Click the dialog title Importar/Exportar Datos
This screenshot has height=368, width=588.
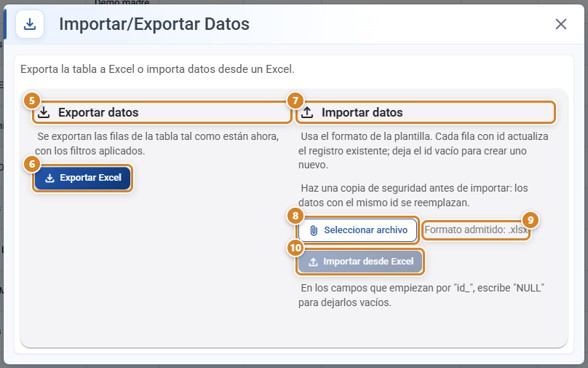coord(154,24)
